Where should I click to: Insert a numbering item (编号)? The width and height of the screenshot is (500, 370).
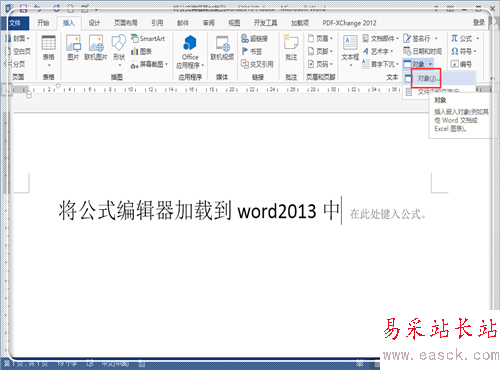[x=461, y=64]
